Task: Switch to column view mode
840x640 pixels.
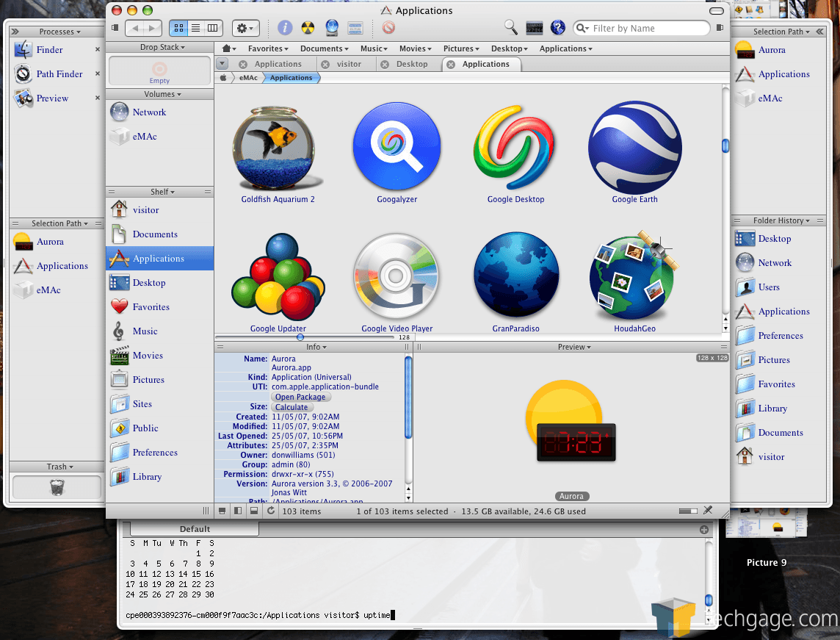Action: (x=213, y=28)
